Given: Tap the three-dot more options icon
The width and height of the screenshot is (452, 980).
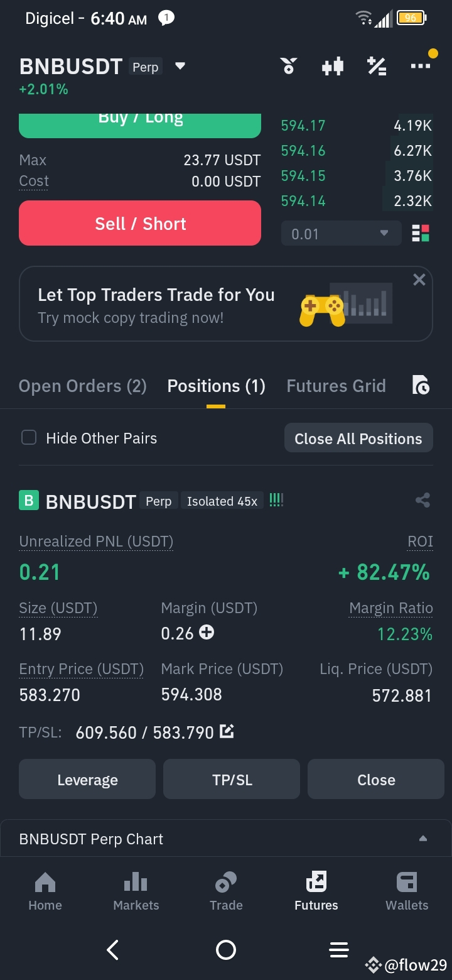Looking at the screenshot, I should pyautogui.click(x=420, y=65).
